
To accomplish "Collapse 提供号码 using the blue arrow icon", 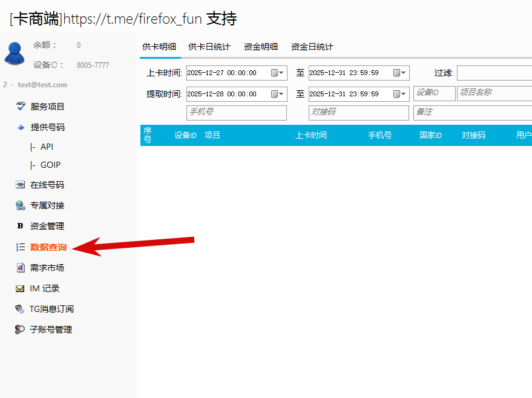I will point(21,127).
